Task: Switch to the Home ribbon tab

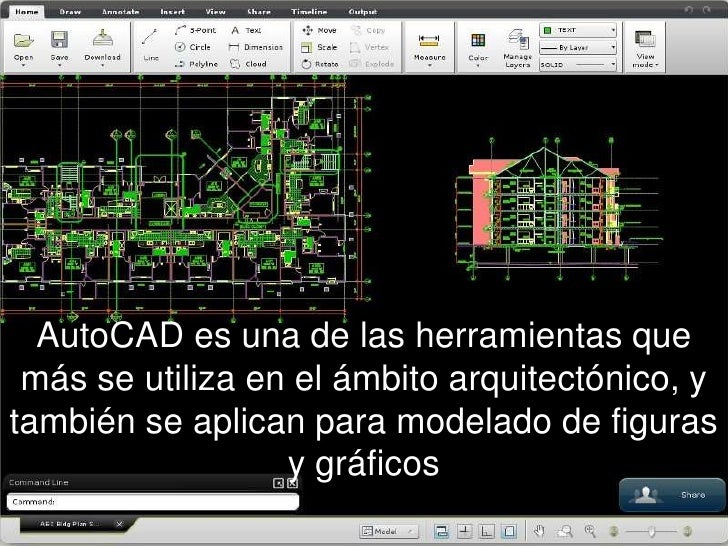Action: (x=26, y=12)
